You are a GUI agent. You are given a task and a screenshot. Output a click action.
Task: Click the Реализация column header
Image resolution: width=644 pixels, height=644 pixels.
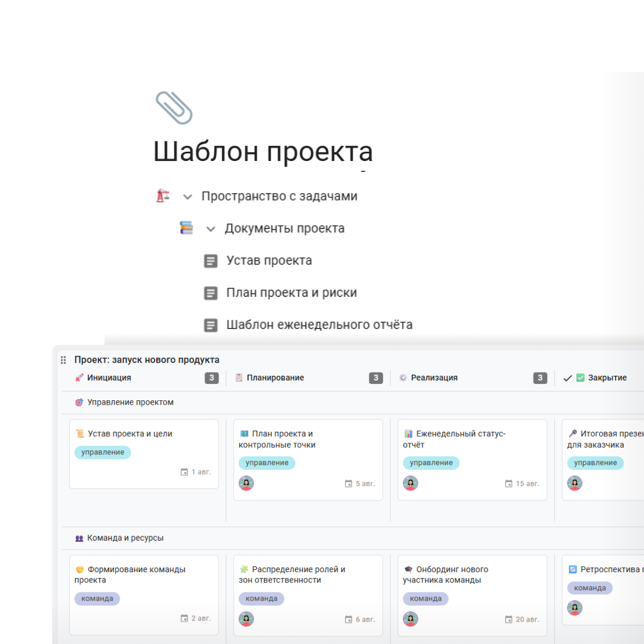click(x=434, y=378)
